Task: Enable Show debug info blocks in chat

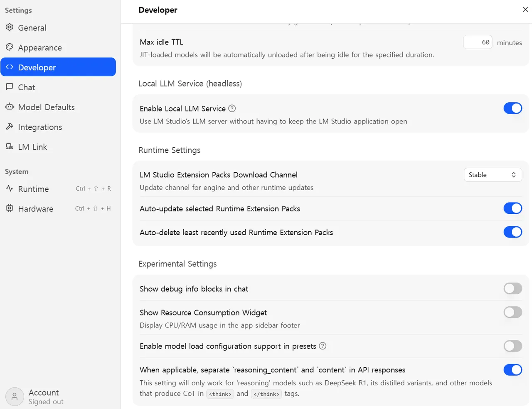Action: point(512,289)
